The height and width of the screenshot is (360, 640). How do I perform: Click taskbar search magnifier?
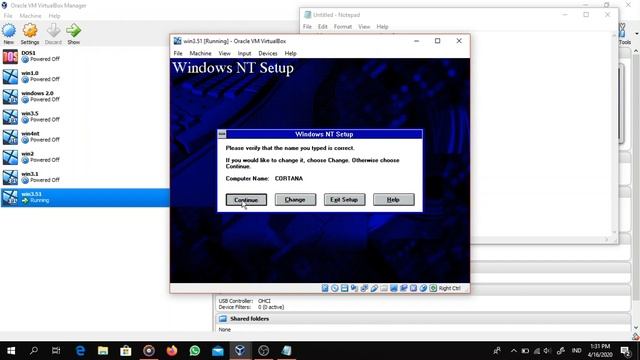34,351
